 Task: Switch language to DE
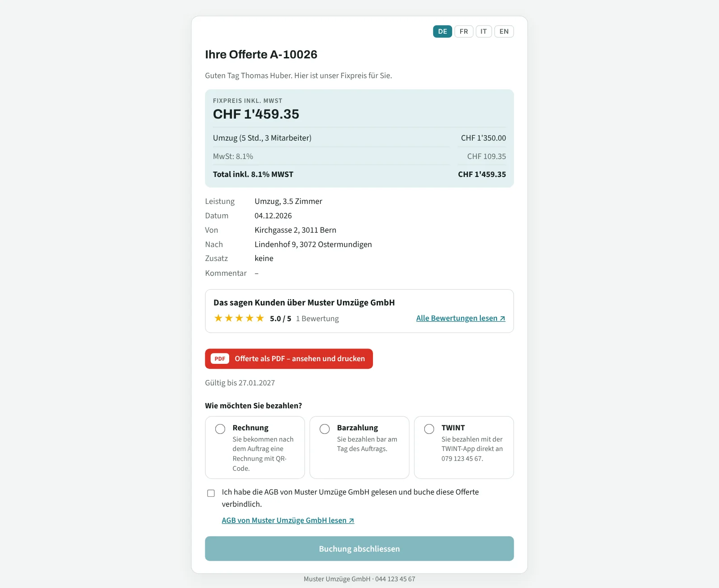443,31
